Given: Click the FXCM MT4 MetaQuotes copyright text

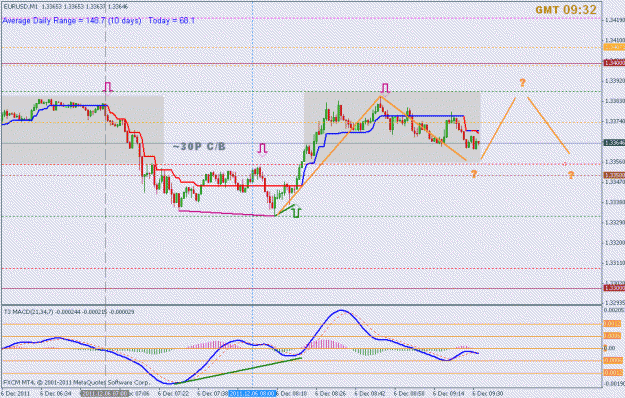Looking at the screenshot, I should coord(77,382).
